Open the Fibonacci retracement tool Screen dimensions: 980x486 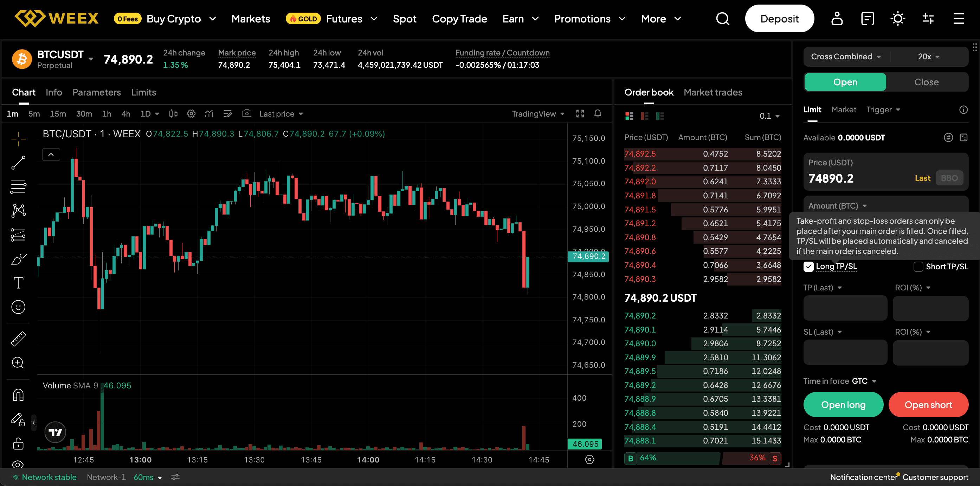(x=18, y=186)
